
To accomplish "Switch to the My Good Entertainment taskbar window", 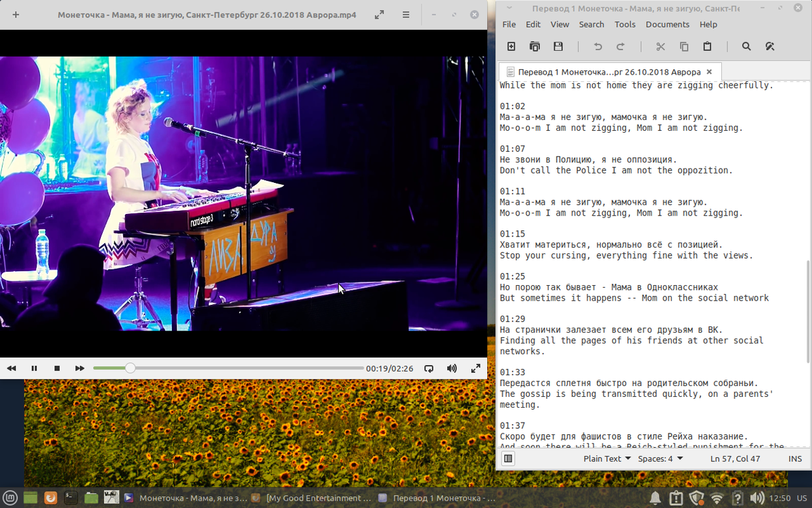I will click(311, 498).
